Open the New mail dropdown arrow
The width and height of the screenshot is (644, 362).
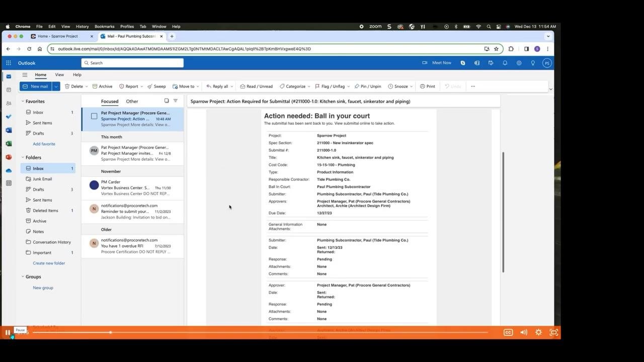click(x=56, y=86)
